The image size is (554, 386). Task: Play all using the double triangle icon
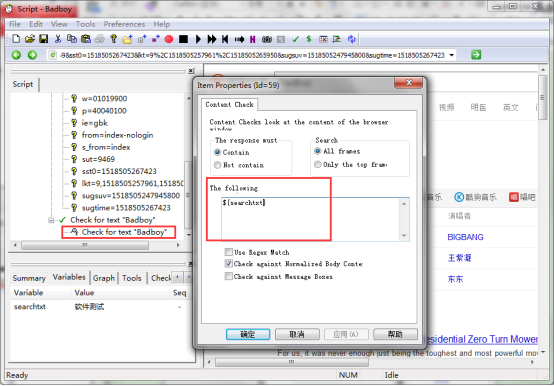point(212,39)
